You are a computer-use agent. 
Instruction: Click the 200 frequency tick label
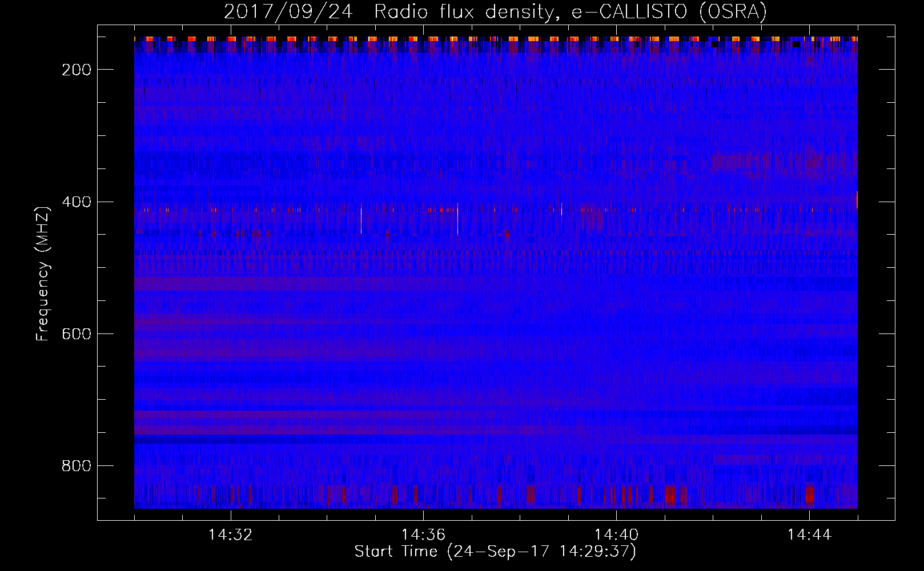[77, 70]
